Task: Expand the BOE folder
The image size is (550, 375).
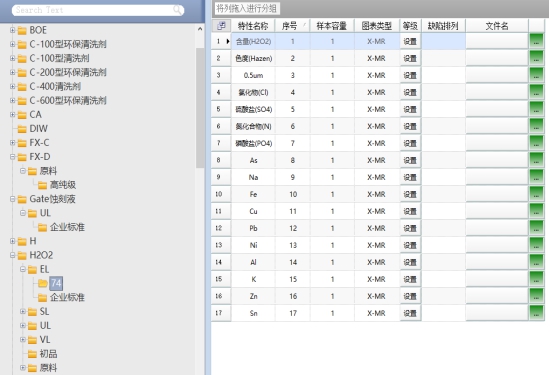Action: click(x=12, y=30)
